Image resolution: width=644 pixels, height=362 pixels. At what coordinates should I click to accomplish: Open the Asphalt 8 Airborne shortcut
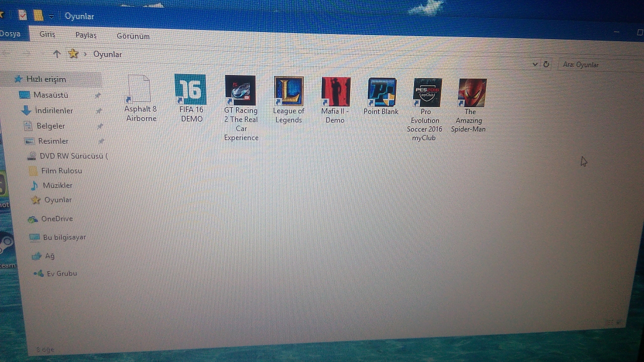point(140,99)
